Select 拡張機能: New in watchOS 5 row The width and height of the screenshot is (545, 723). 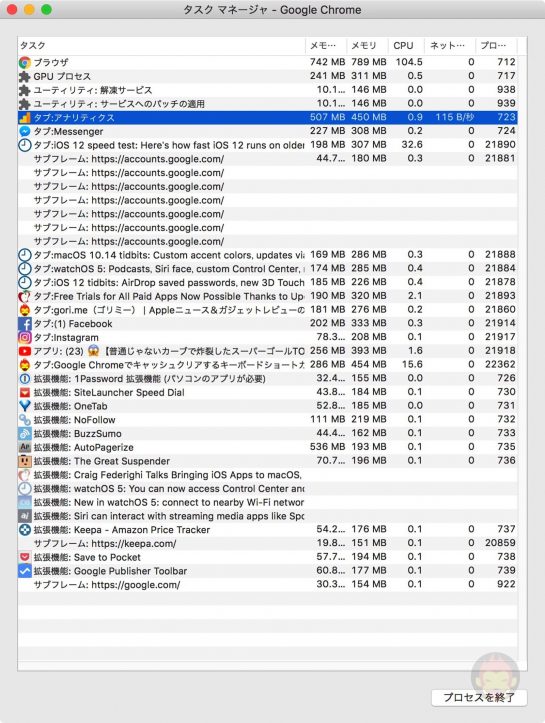pyautogui.click(x=267, y=502)
